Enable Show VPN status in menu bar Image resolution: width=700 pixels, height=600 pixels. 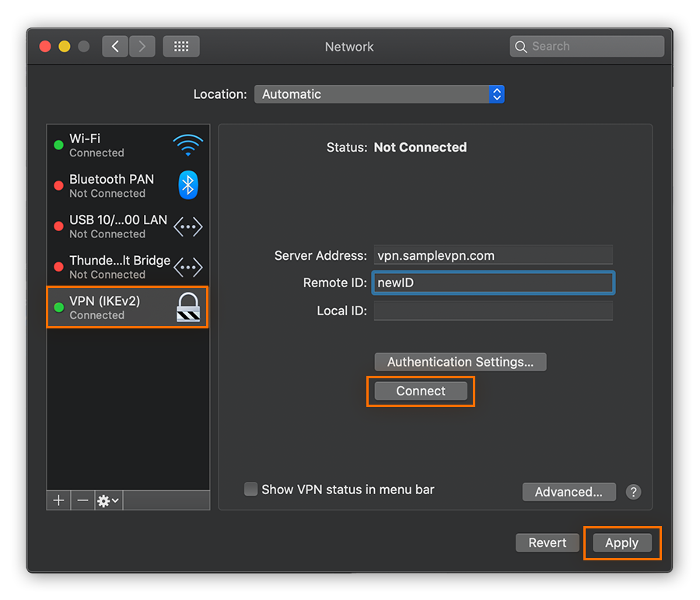[250, 489]
